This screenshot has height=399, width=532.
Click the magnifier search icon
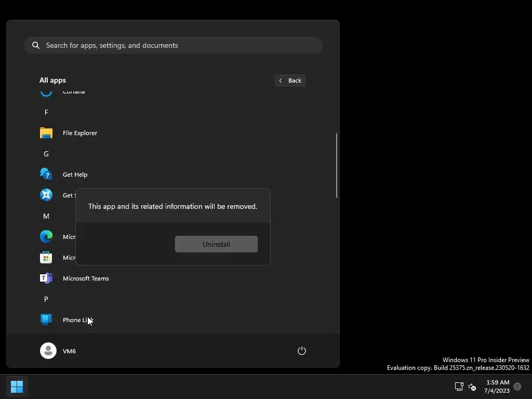point(36,45)
